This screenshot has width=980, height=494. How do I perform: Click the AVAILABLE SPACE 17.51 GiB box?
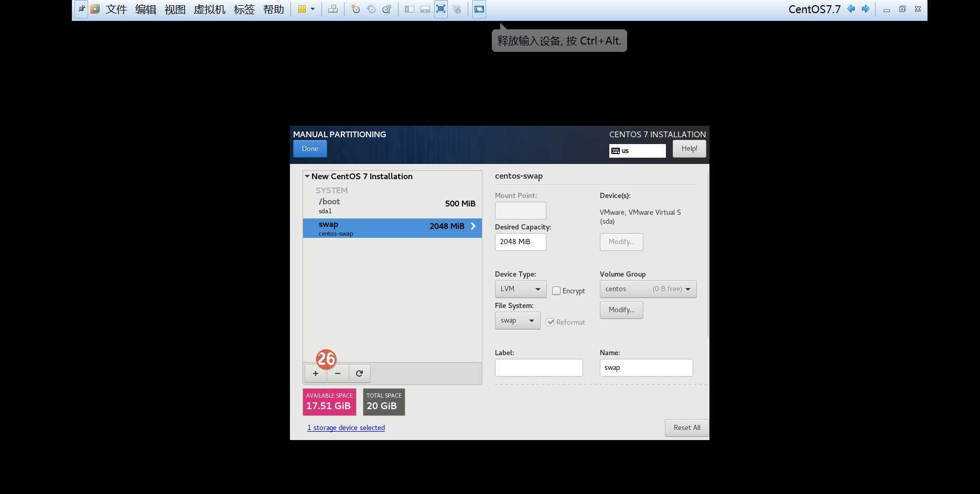[x=329, y=402]
